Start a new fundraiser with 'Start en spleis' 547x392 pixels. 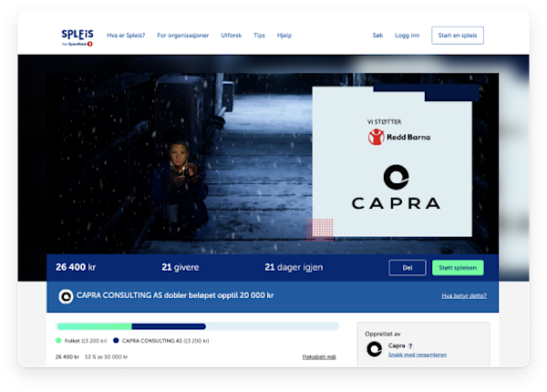pos(458,36)
